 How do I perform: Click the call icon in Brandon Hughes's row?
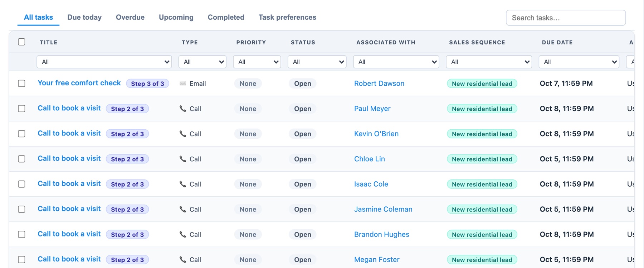(x=183, y=234)
